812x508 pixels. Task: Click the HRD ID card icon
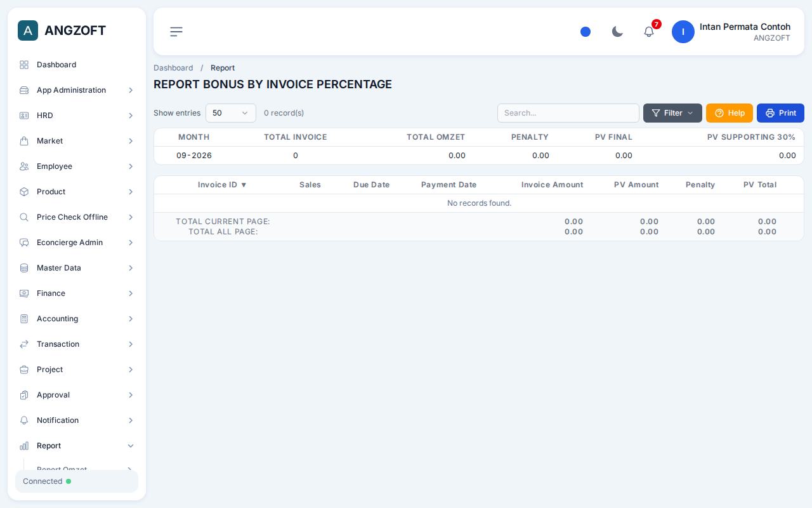[x=24, y=116]
